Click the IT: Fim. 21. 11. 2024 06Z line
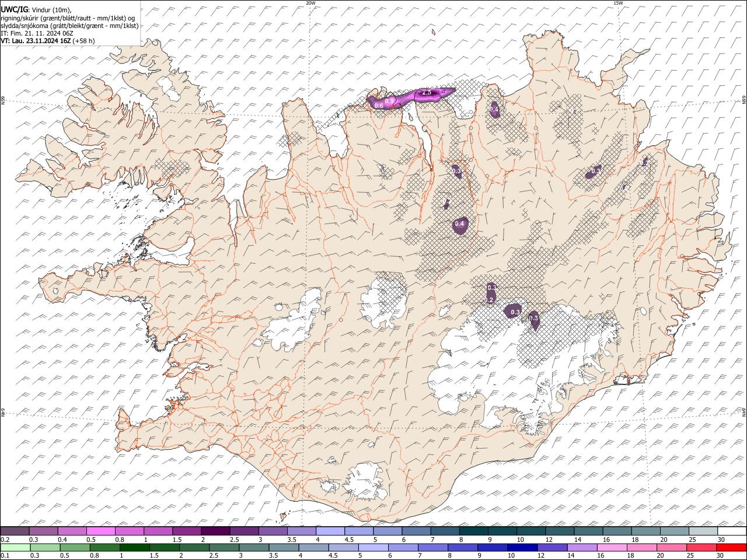Screen dimensions: 747x560 click(37, 33)
